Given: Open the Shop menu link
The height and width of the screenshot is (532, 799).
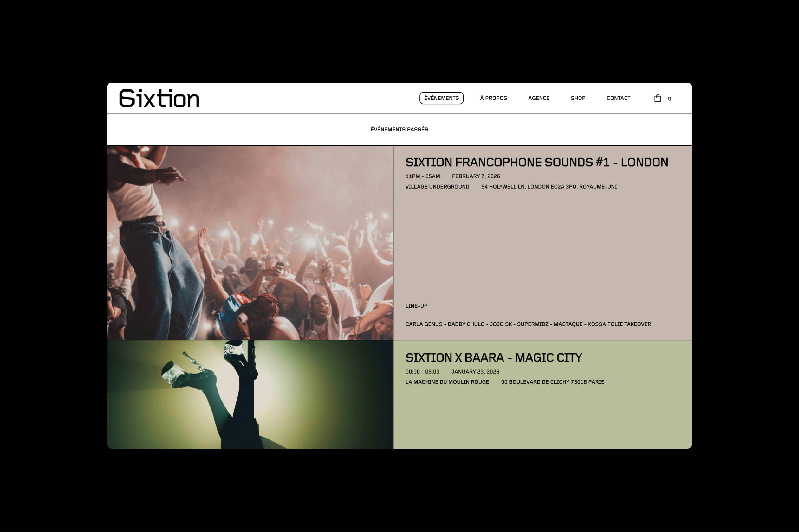Looking at the screenshot, I should pos(578,98).
